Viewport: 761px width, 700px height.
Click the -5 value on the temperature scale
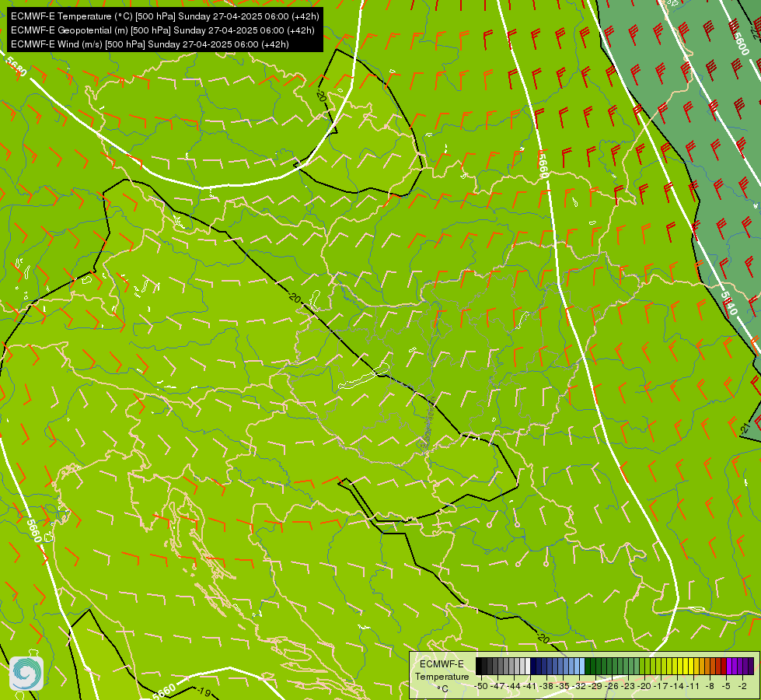click(x=726, y=686)
